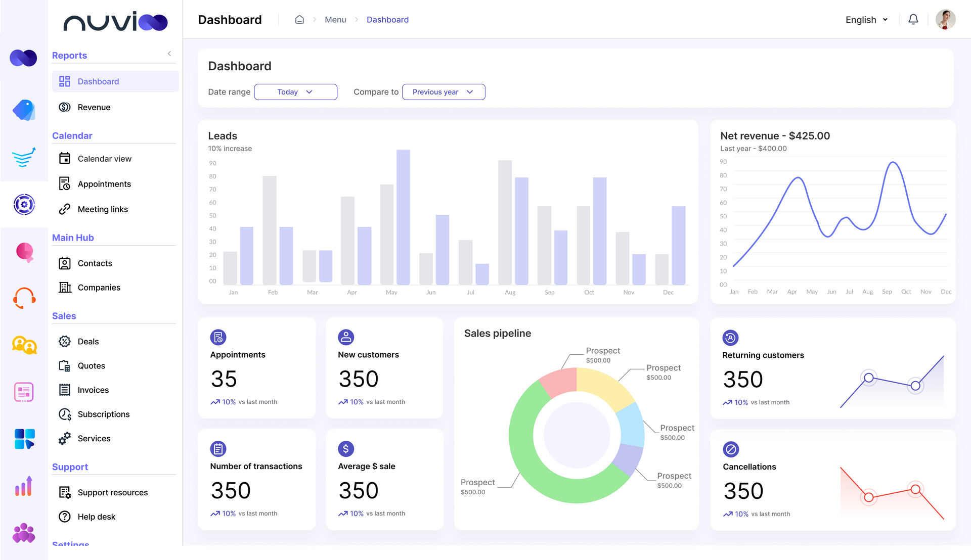This screenshot has width=971, height=560.
Task: Select the headset support icon in the far-left rail
Action: pos(23,298)
